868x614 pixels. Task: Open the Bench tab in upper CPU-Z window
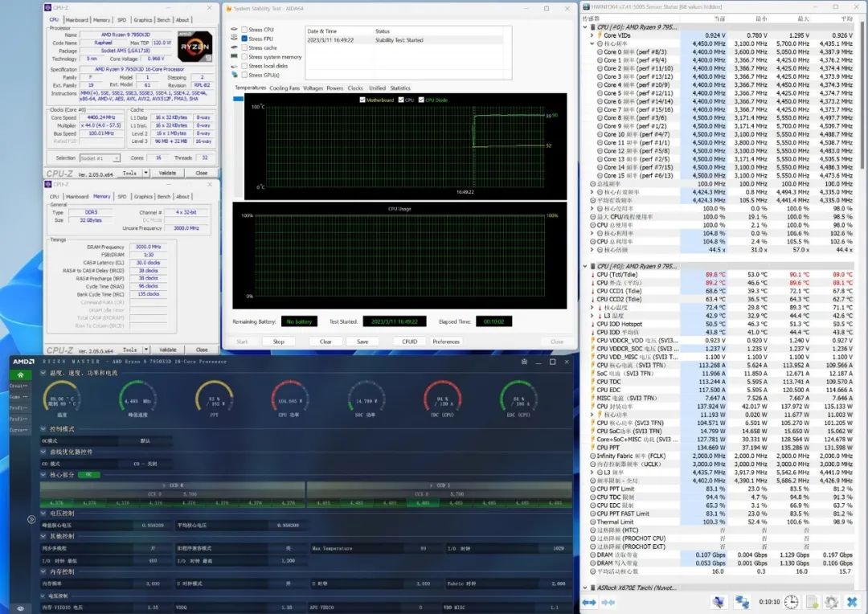tap(164, 20)
